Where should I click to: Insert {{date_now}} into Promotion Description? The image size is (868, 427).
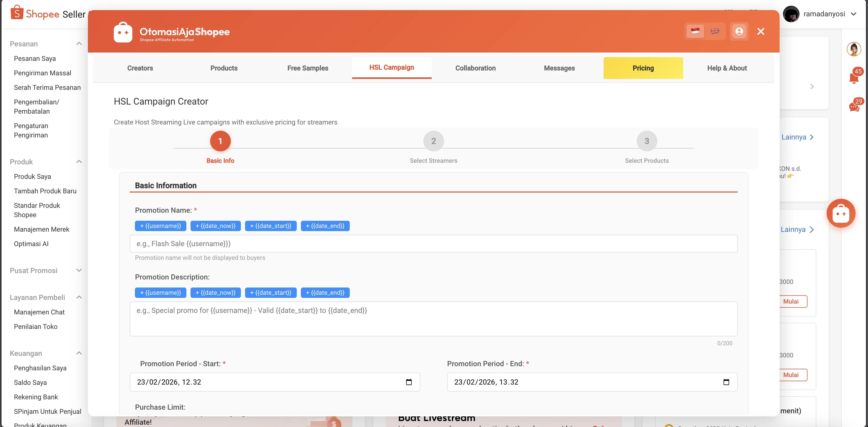[x=216, y=293]
